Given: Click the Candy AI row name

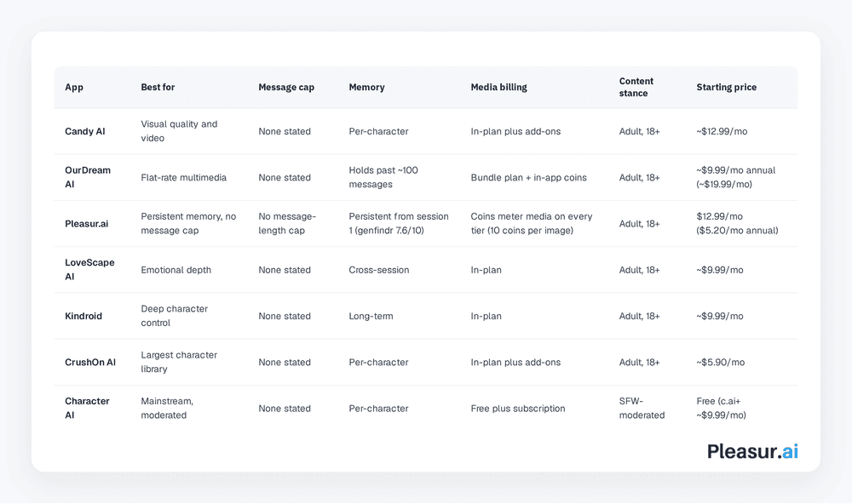Looking at the screenshot, I should 84,131.
